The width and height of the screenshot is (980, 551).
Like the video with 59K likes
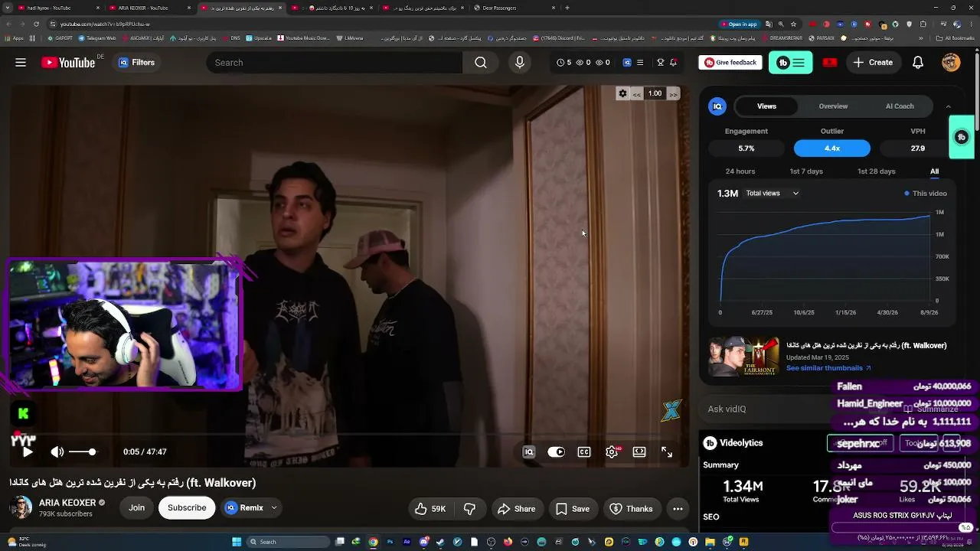pos(431,509)
